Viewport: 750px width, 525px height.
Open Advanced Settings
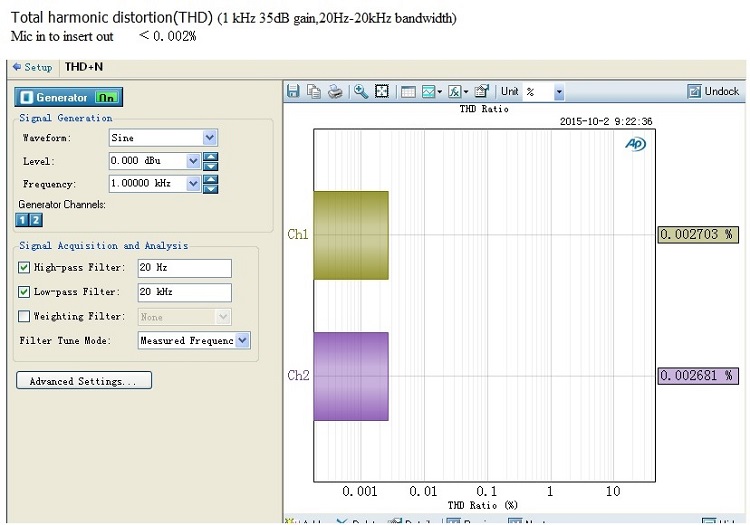point(84,381)
